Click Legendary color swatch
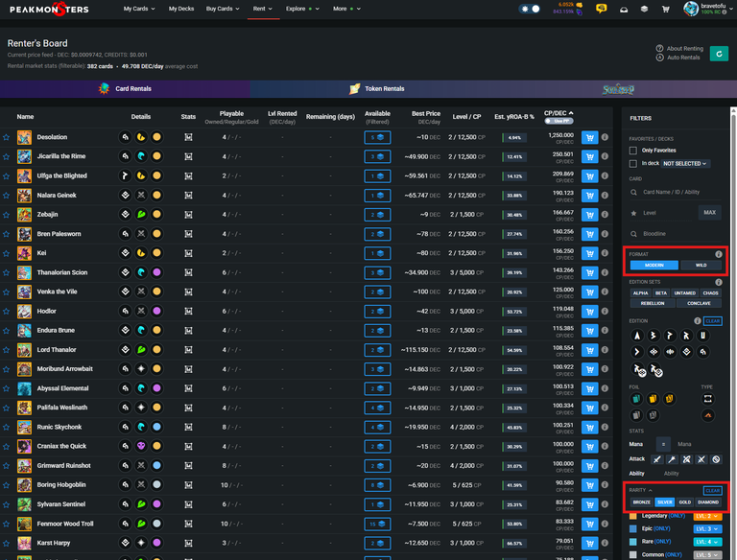This screenshot has height=560, width=737. click(633, 516)
